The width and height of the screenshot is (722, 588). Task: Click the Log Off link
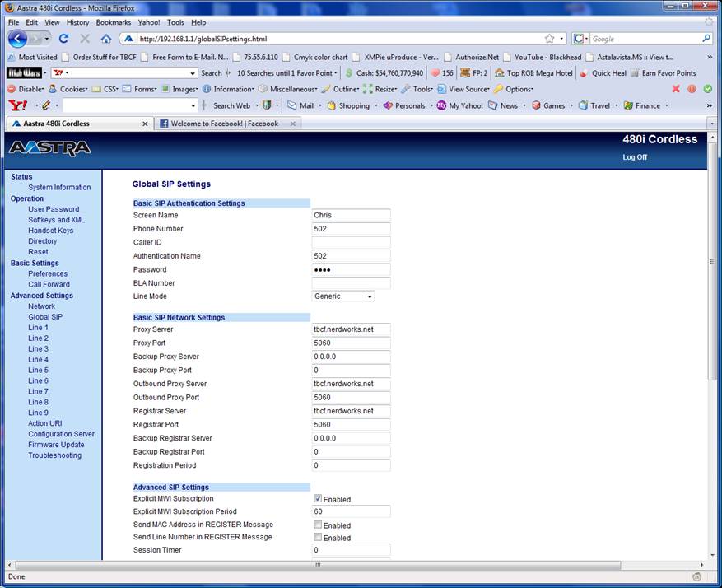[635, 157]
